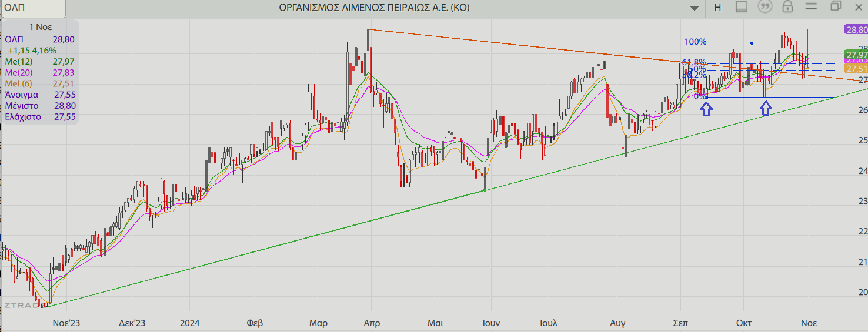Select the Με(20) moving average row
The image size is (868, 332).
[x=39, y=72]
